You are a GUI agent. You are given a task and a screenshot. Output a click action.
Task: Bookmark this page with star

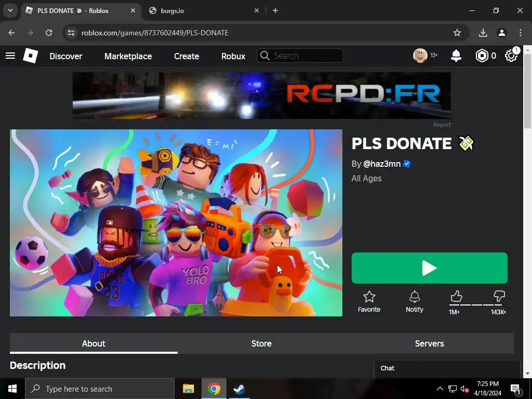pos(457,33)
